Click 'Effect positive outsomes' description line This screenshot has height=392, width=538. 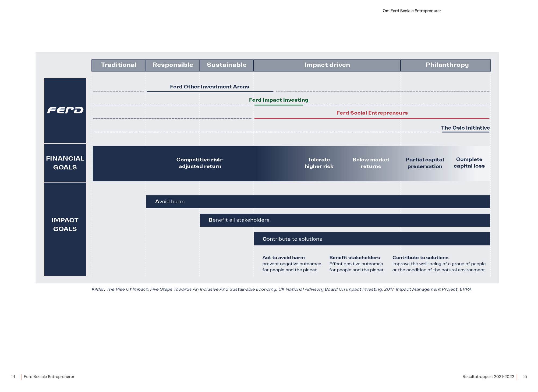tap(356, 264)
